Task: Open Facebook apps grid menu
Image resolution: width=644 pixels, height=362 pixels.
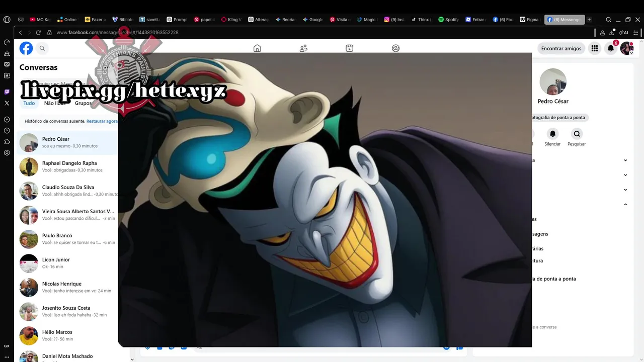Action: (x=595, y=48)
